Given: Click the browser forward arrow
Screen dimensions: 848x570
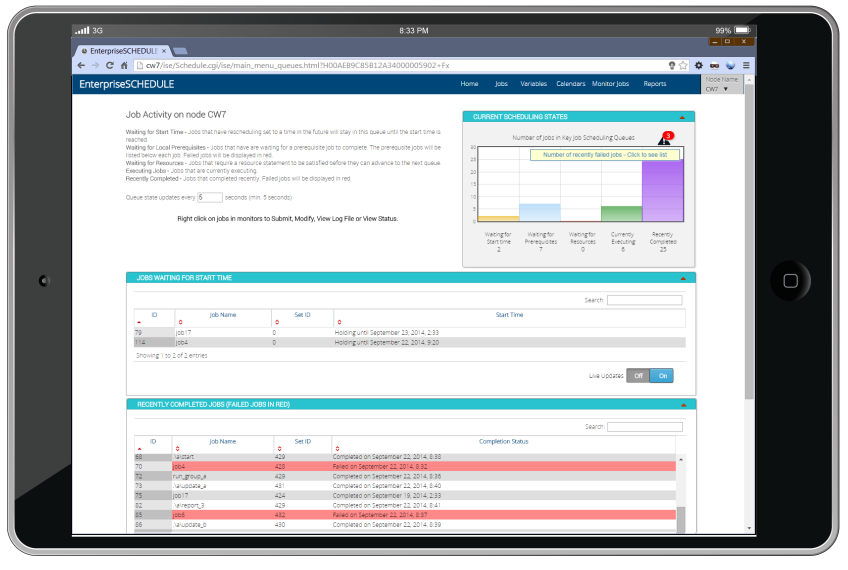Looking at the screenshot, I should coord(95,65).
